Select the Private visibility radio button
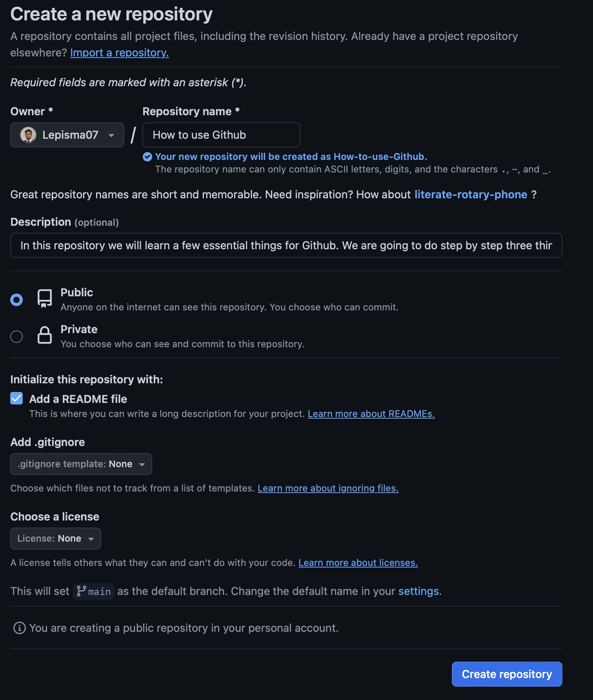 [x=16, y=337]
